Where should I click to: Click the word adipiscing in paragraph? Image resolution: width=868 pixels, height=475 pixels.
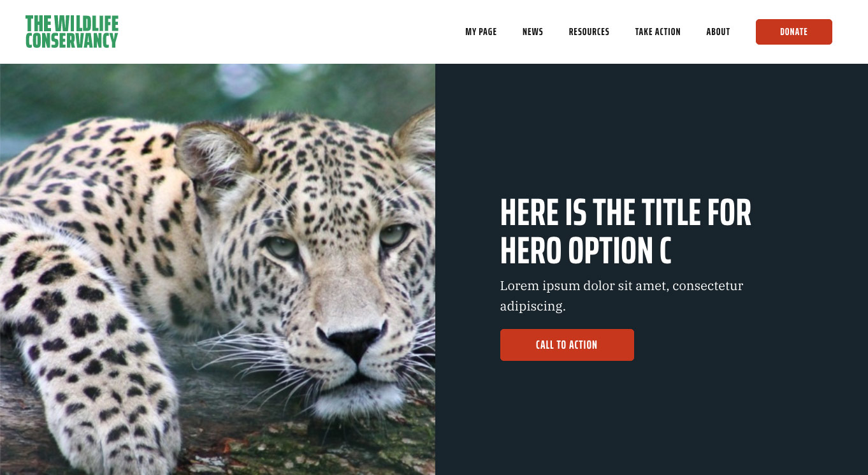[533, 307]
